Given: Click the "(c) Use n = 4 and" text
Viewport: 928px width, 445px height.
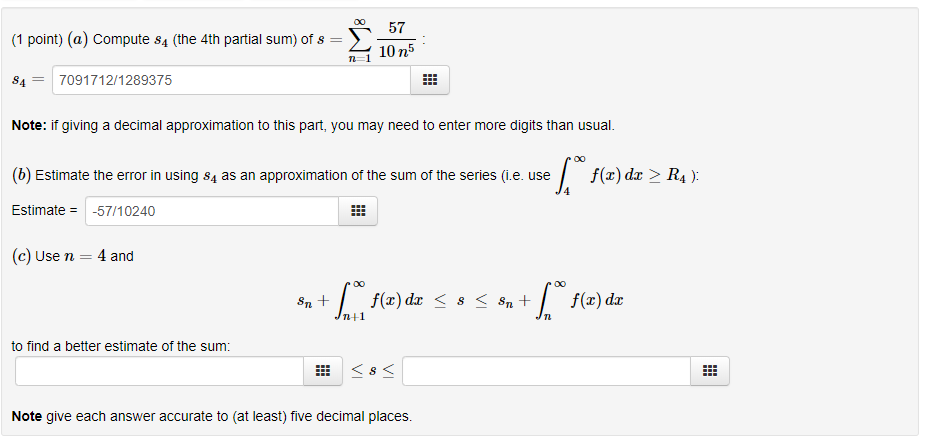Looking at the screenshot, I should tap(72, 256).
